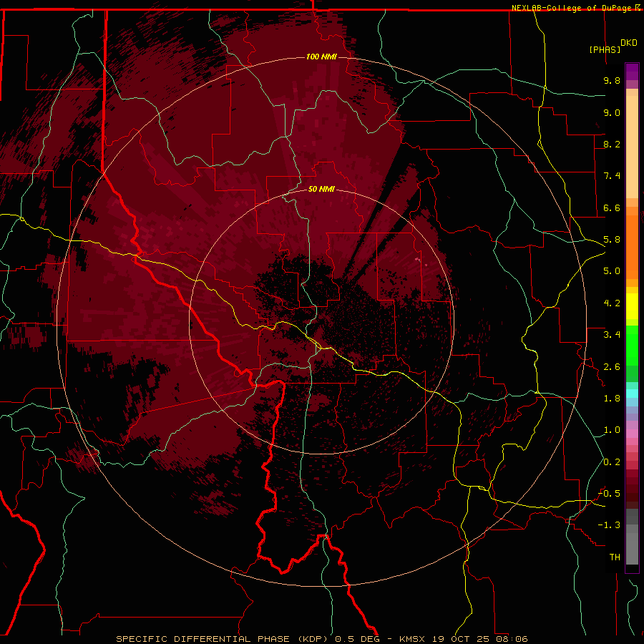
Task: Click the 100 NMI range ring label
Action: 321,57
